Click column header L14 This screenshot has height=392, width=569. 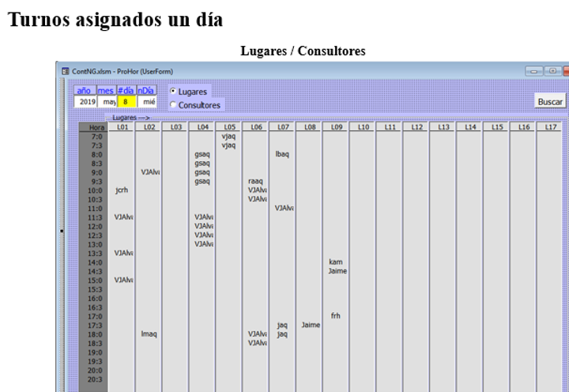[471, 127]
